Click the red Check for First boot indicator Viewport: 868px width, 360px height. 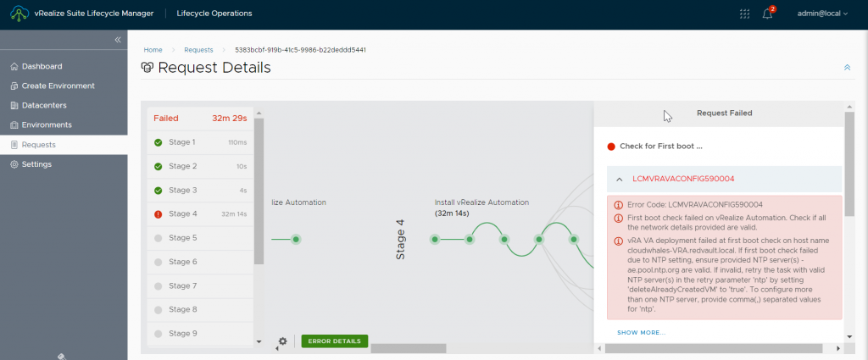pyautogui.click(x=611, y=147)
